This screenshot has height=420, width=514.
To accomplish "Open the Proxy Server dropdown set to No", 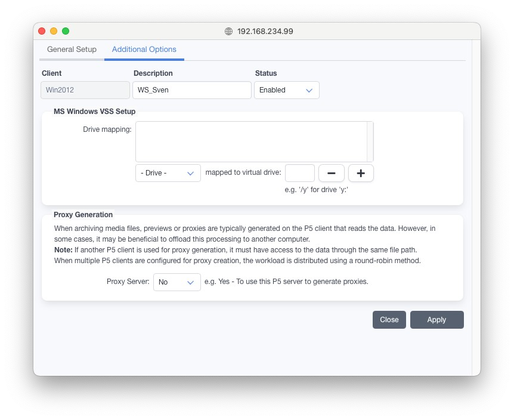I will [x=177, y=282].
